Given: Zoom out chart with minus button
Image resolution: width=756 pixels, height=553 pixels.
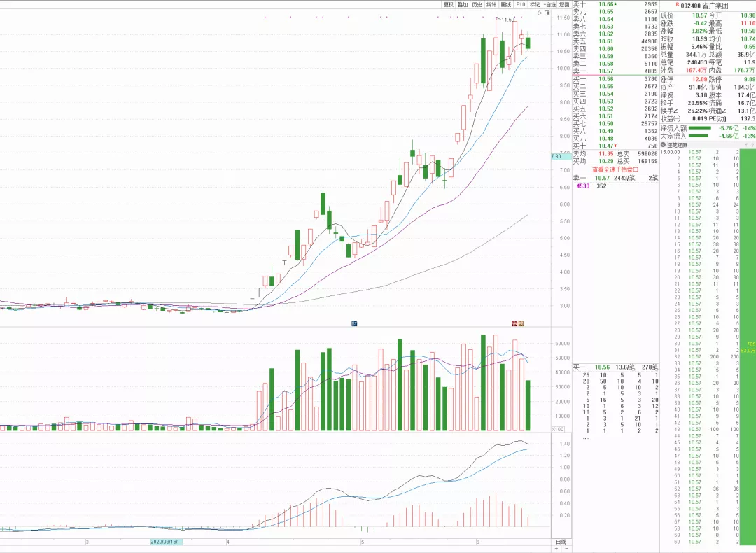Looking at the screenshot, I should pyautogui.click(x=566, y=549).
